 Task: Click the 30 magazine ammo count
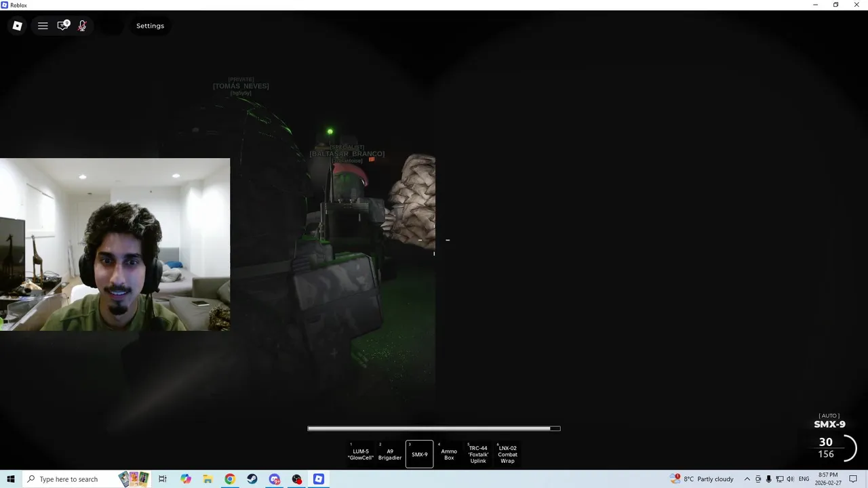click(825, 442)
